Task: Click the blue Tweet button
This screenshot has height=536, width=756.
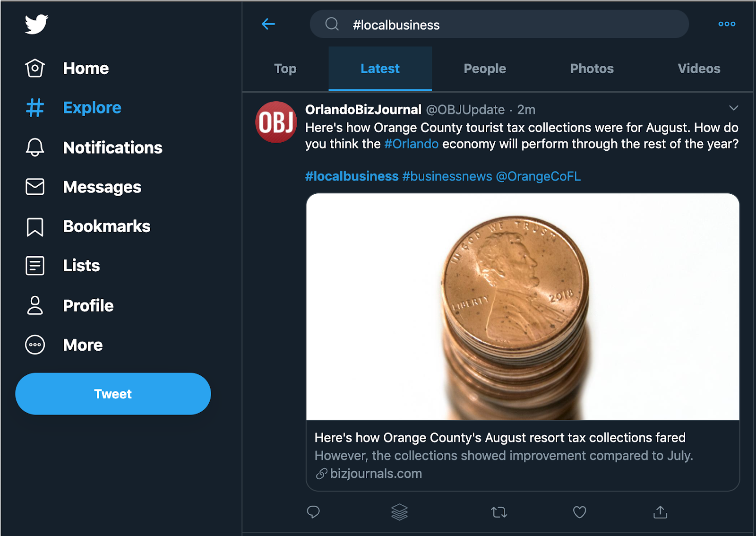Action: (x=113, y=394)
